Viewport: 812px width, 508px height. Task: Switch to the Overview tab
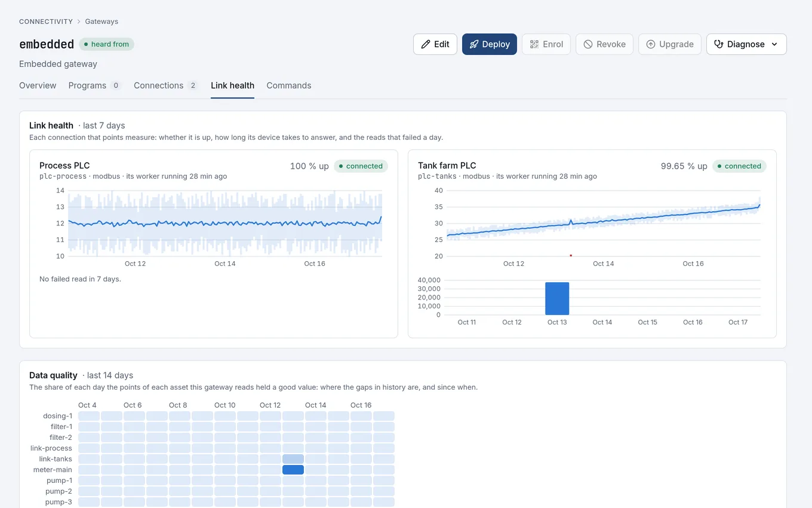(38, 85)
